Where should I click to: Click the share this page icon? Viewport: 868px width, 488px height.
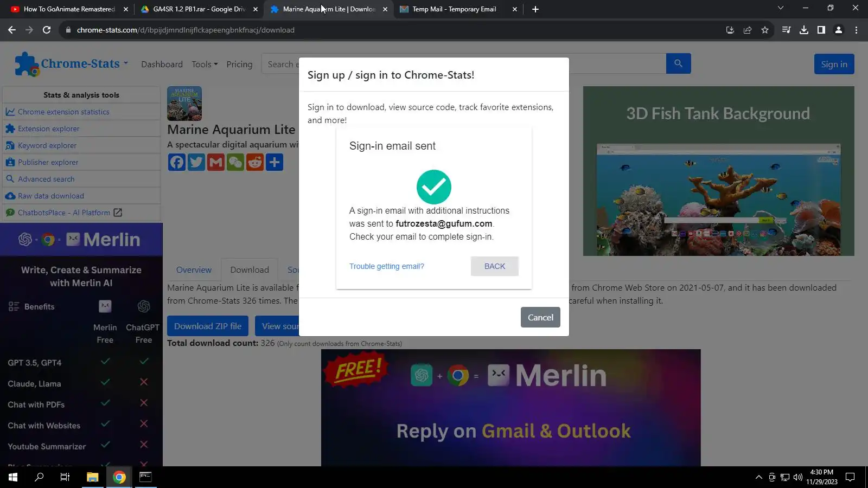click(748, 30)
